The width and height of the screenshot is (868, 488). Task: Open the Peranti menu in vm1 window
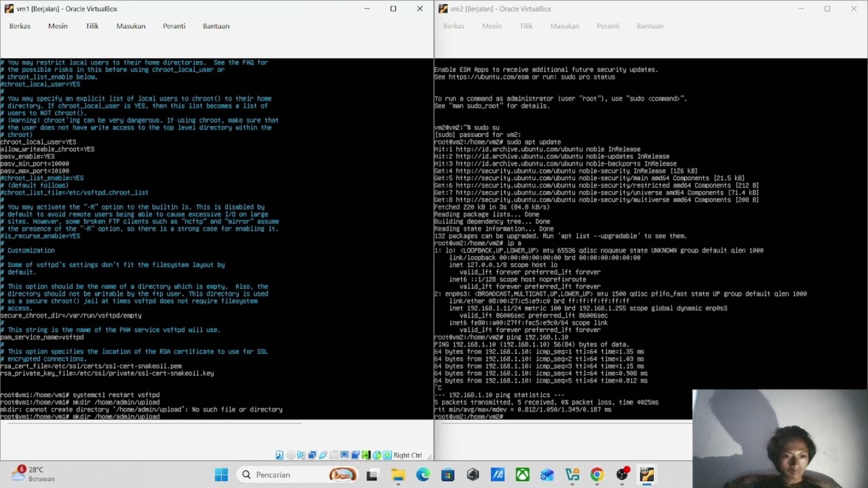[x=174, y=26]
